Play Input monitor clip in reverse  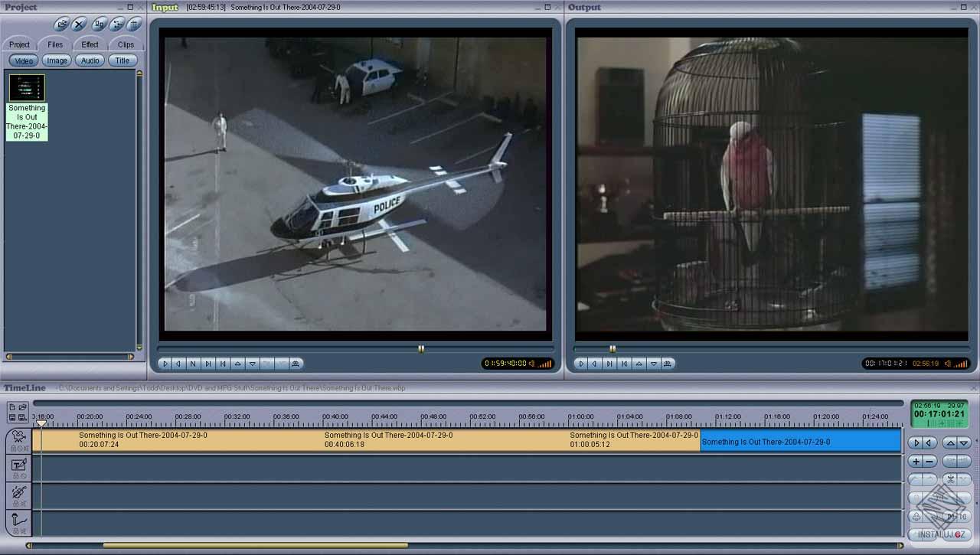point(178,364)
